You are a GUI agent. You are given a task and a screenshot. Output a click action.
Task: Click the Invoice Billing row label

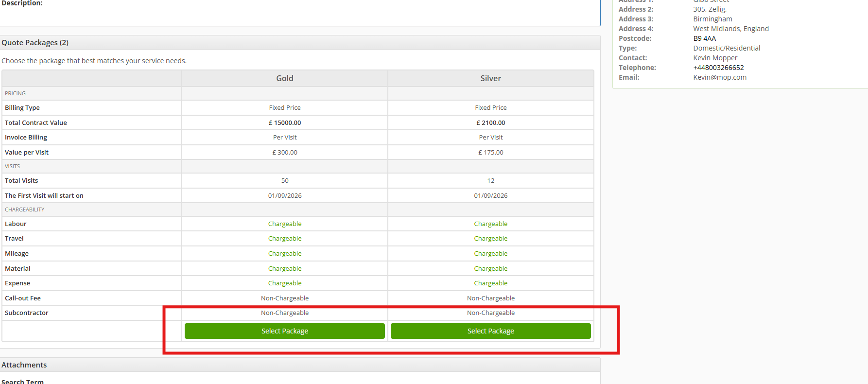[26, 138]
